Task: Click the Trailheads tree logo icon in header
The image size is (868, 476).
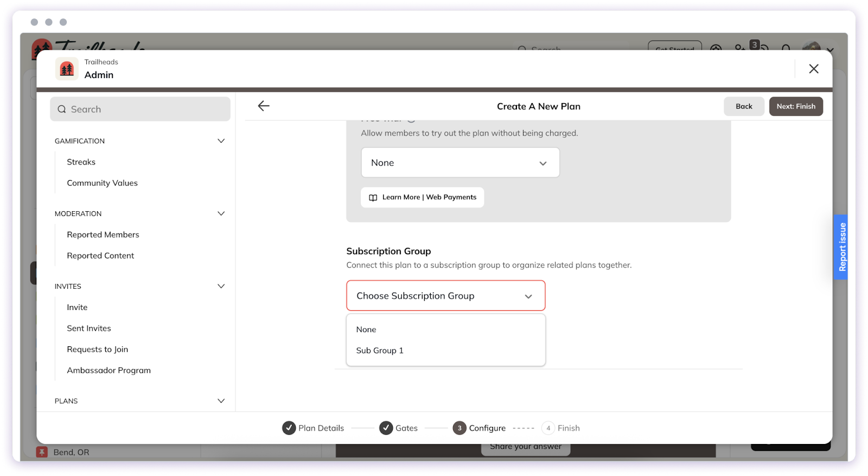Action: click(67, 69)
